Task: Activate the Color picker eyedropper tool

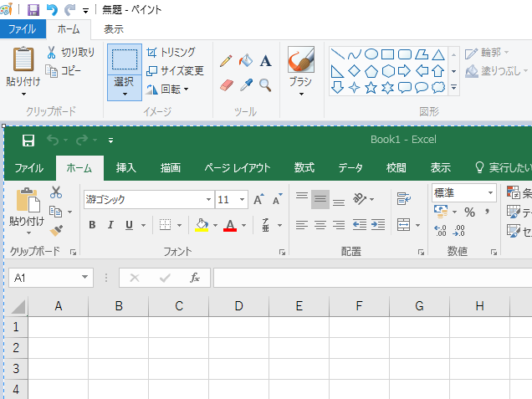Action: coord(245,84)
